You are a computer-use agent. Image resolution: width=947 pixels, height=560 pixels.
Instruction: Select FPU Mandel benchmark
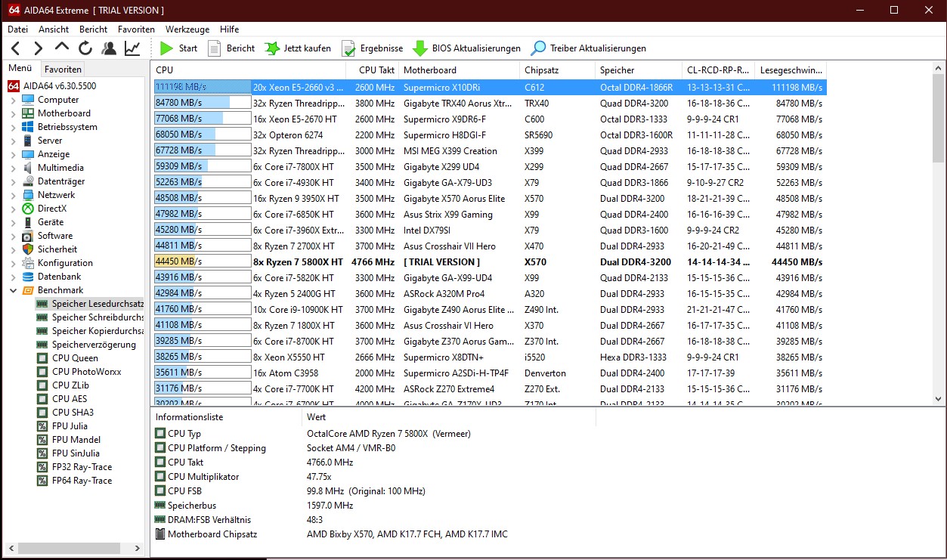pyautogui.click(x=67, y=440)
